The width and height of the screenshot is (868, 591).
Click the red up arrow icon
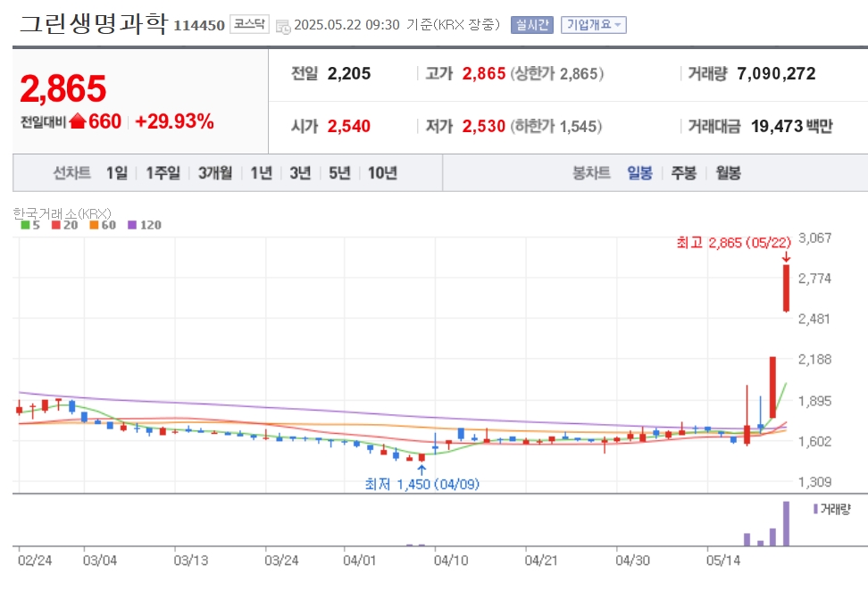point(78,121)
